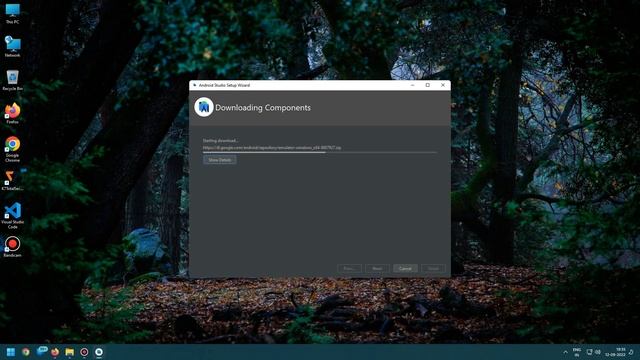Click the Downloading Components heading
Viewport: 640px width, 360px height.
tap(263, 108)
